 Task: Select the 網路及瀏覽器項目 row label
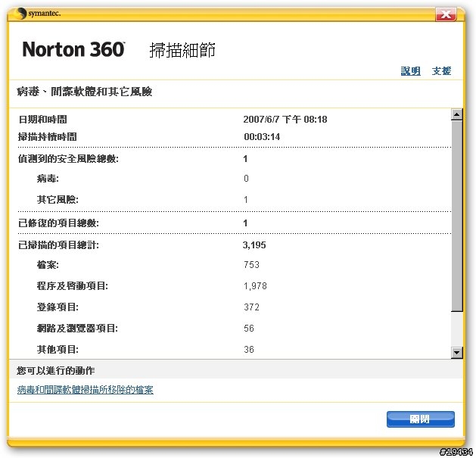pos(77,329)
